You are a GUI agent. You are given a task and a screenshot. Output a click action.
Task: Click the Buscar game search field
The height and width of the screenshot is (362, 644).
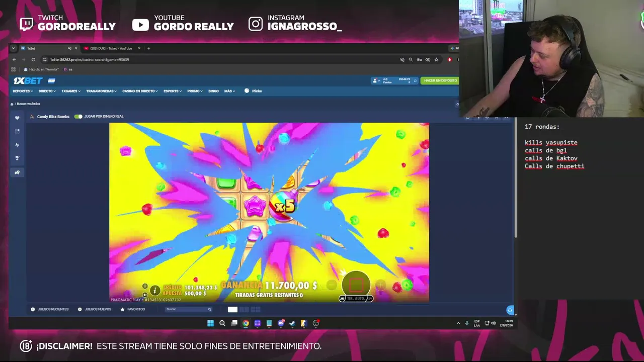pos(189,309)
